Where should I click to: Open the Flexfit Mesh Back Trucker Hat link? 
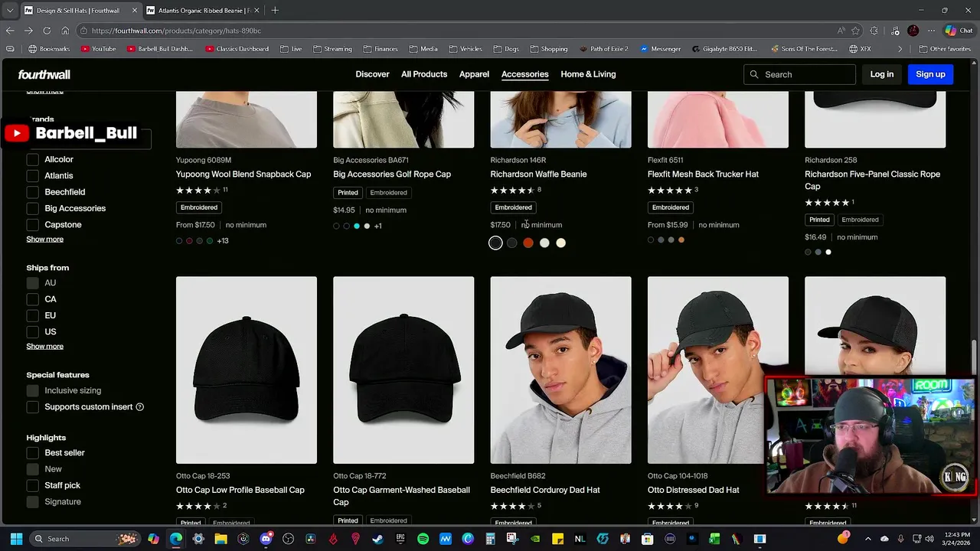click(703, 174)
